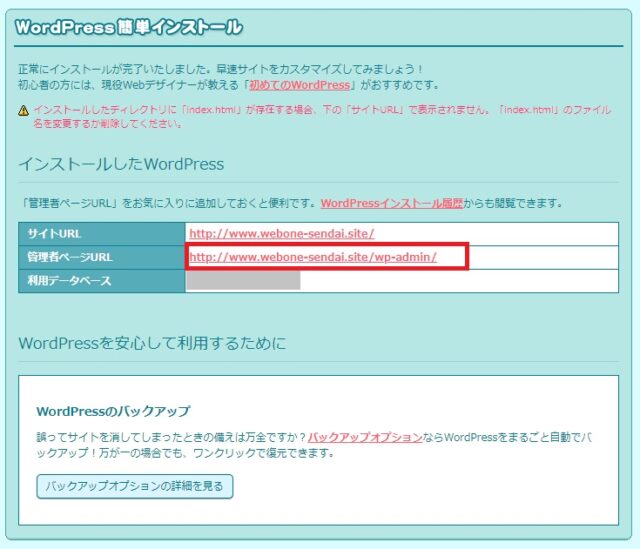This screenshot has width=640, height=549.
Task: Click the WordPressインストール履歴 link
Action: tap(392, 203)
